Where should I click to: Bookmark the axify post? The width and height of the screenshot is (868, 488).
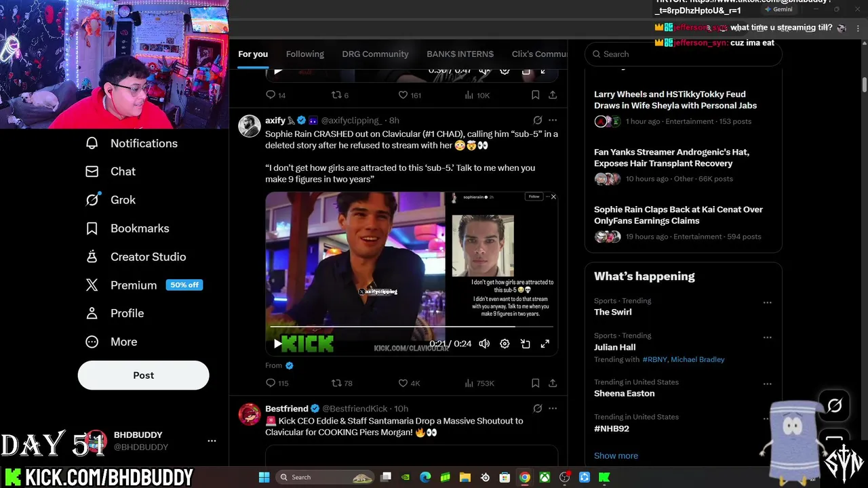click(535, 383)
